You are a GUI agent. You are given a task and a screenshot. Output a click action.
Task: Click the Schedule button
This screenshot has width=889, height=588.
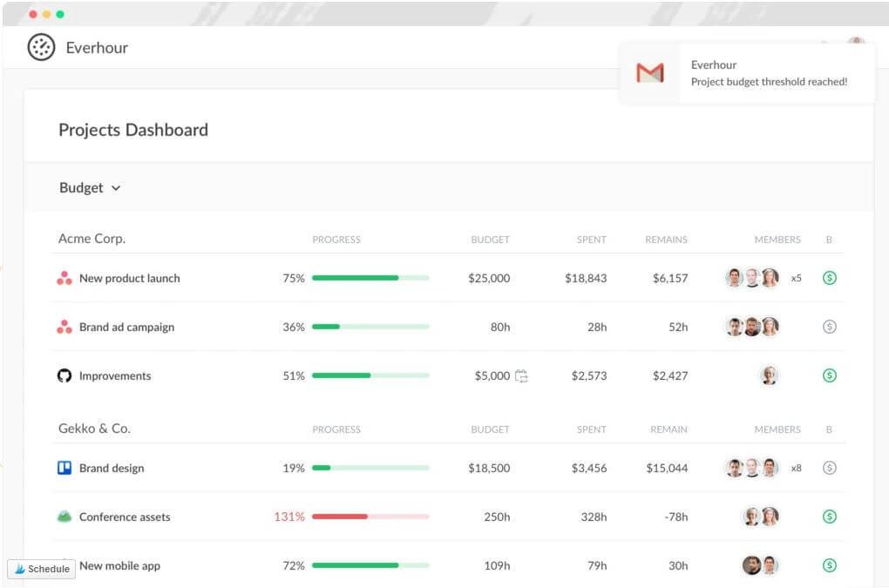[42, 569]
